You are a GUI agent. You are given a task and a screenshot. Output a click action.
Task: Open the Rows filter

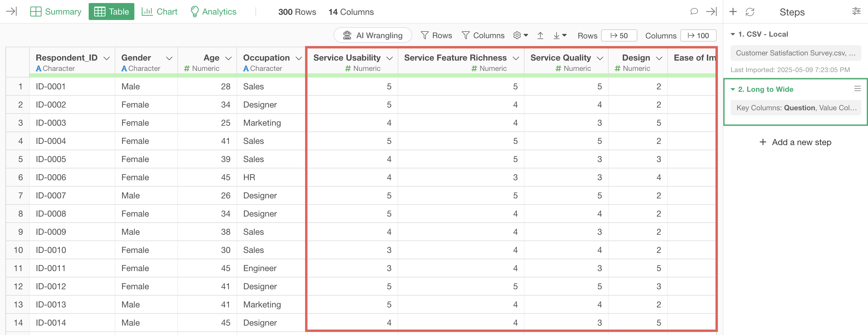click(x=436, y=35)
